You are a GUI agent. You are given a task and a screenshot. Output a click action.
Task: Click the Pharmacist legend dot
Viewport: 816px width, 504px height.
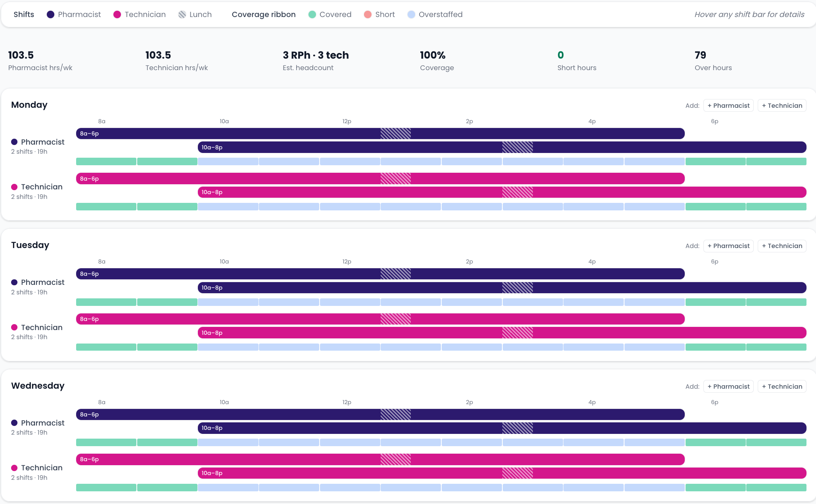(x=50, y=15)
